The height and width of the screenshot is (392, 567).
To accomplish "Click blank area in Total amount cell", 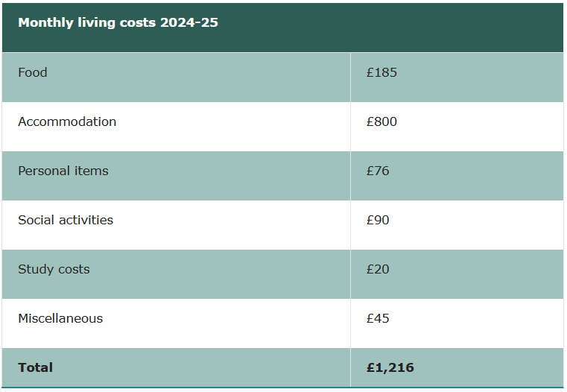I will coord(488,367).
